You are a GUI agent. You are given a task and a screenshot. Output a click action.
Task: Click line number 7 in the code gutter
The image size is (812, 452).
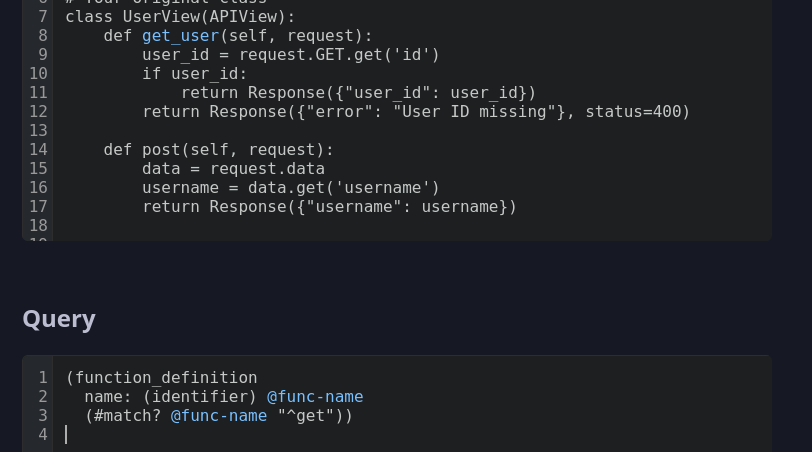point(42,17)
